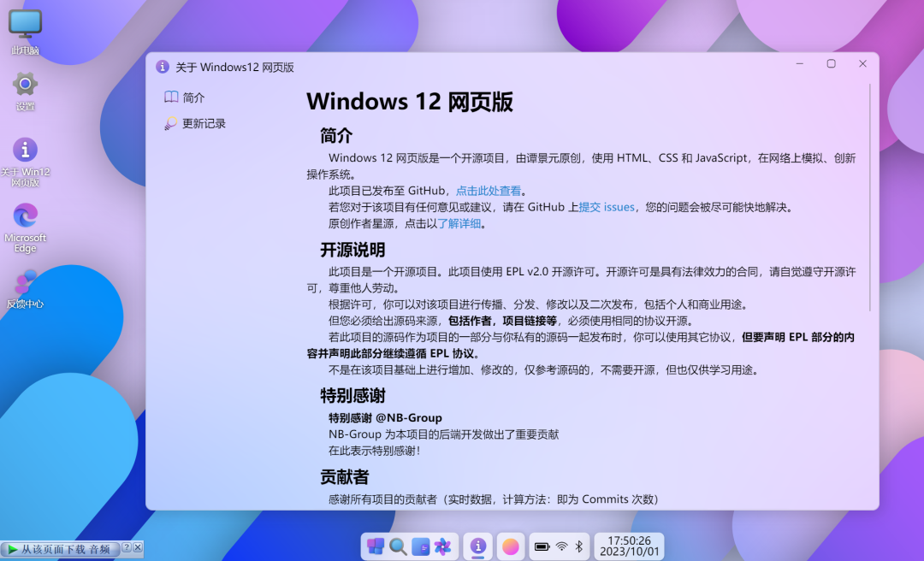Click the pinwheel icon in taskbar
Screen dimensions: 924x561
click(442, 546)
